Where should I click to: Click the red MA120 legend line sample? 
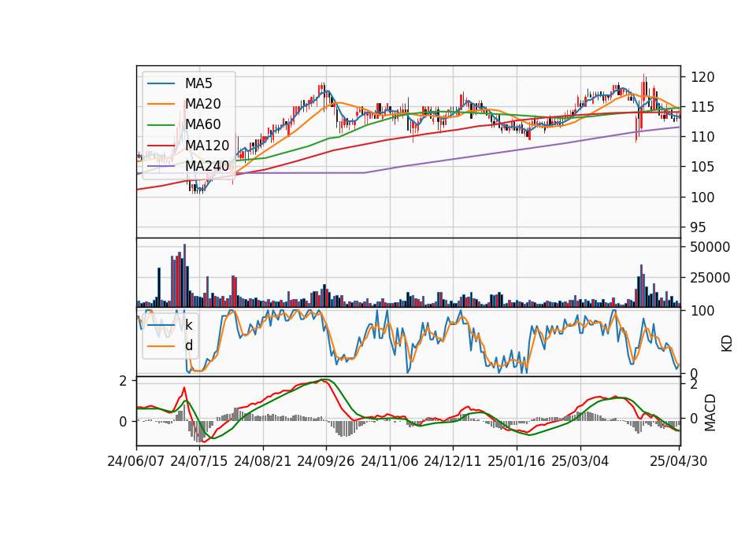(x=161, y=146)
